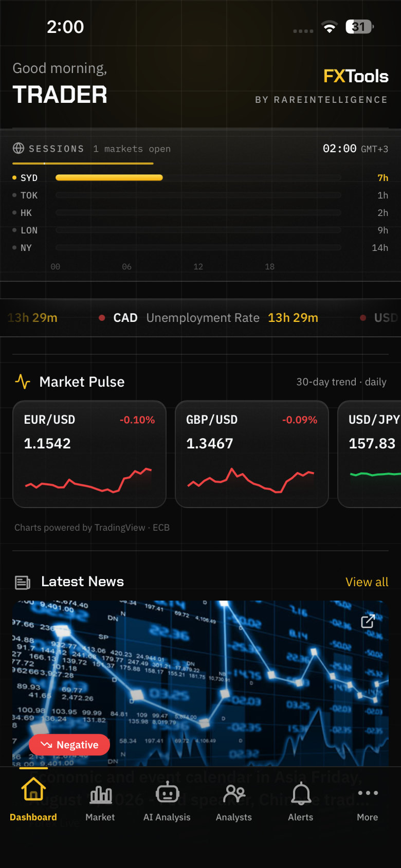The image size is (401, 868).
Task: Open the featured news image
Action: tap(200, 683)
